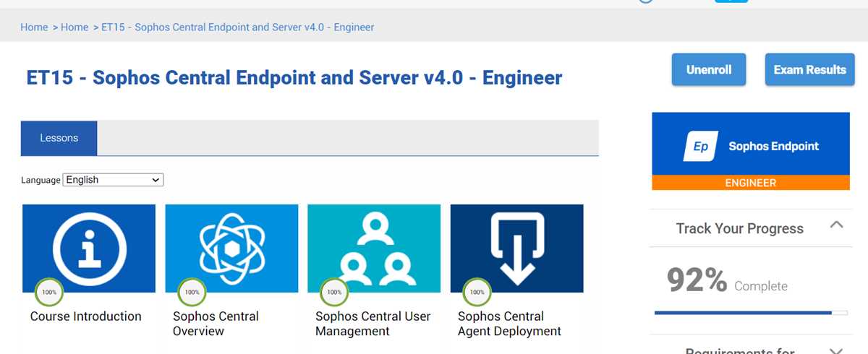Click the 100% badge on Sophos Central Overview
Viewport: 868px width, 354px height.
click(192, 293)
